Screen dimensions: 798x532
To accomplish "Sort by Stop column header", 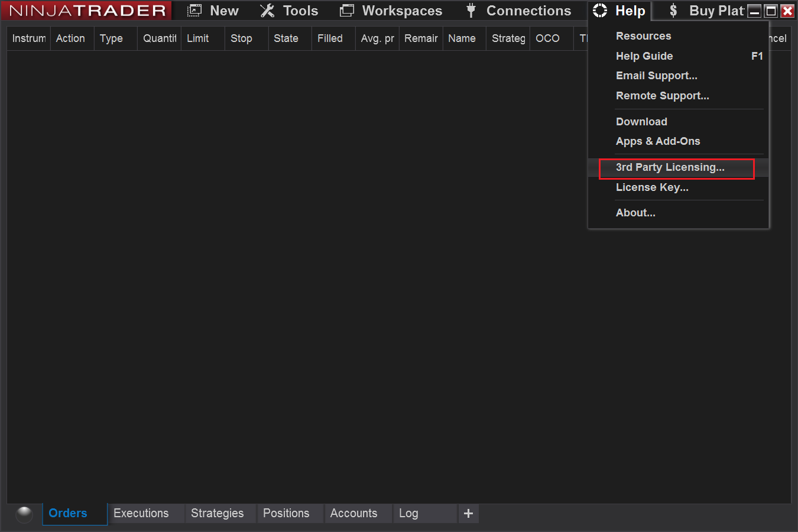I will coord(246,38).
